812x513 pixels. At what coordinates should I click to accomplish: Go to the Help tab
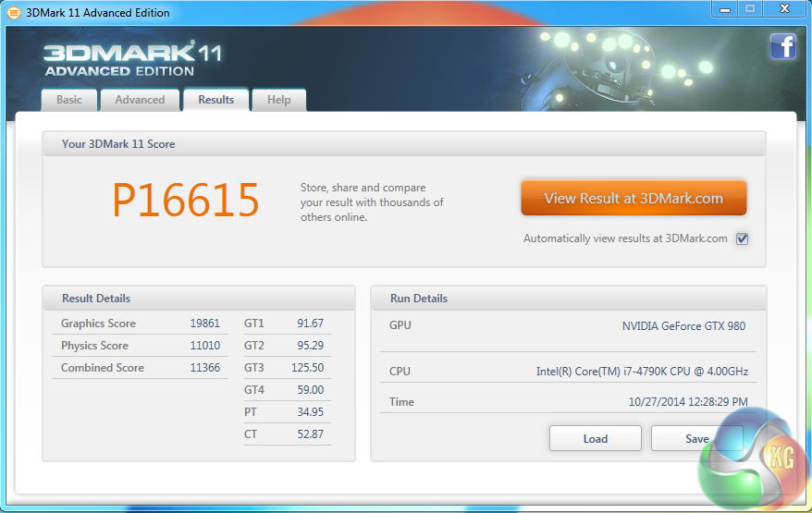(x=278, y=100)
